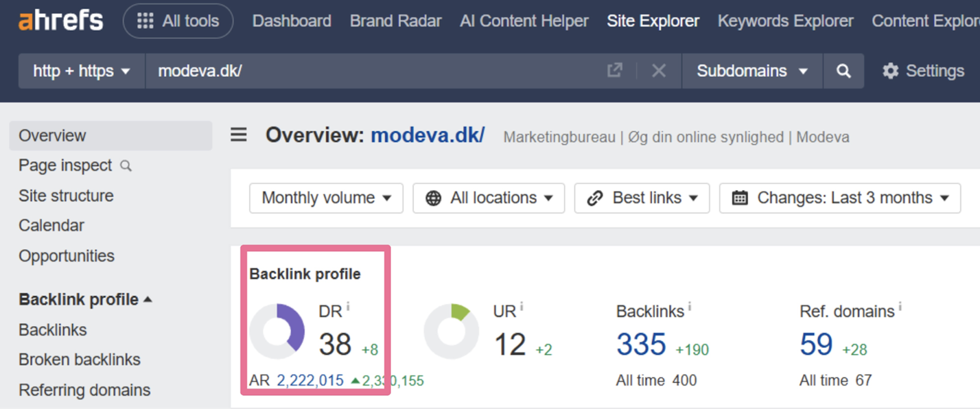Expand the http + https protocol dropdown

pos(82,71)
